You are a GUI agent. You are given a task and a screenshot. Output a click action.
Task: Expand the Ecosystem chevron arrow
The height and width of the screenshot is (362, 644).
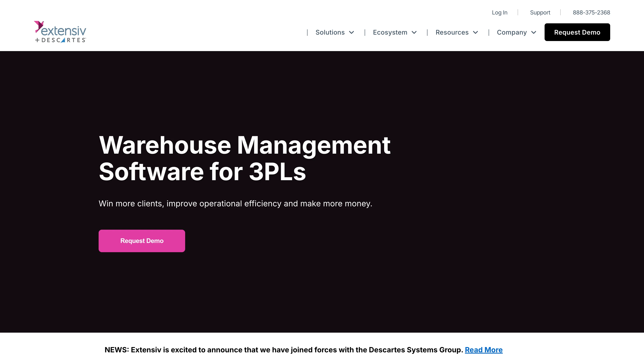414,32
